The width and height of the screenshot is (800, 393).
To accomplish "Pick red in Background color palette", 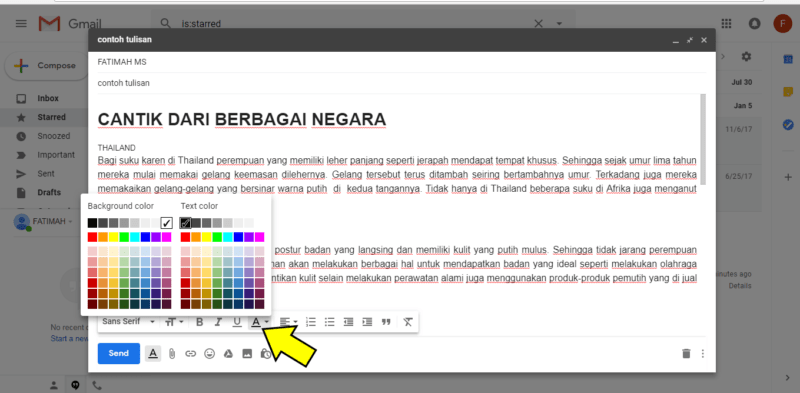I will (92, 237).
